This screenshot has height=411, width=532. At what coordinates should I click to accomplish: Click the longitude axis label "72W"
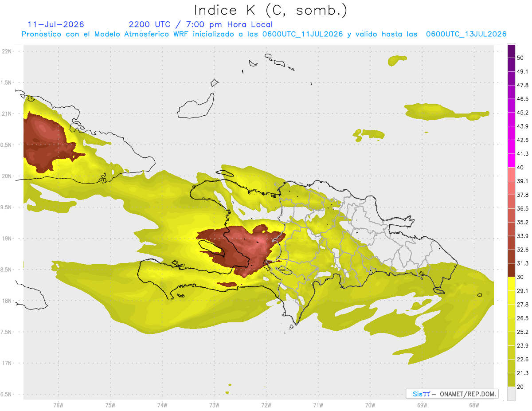pyautogui.click(x=266, y=405)
